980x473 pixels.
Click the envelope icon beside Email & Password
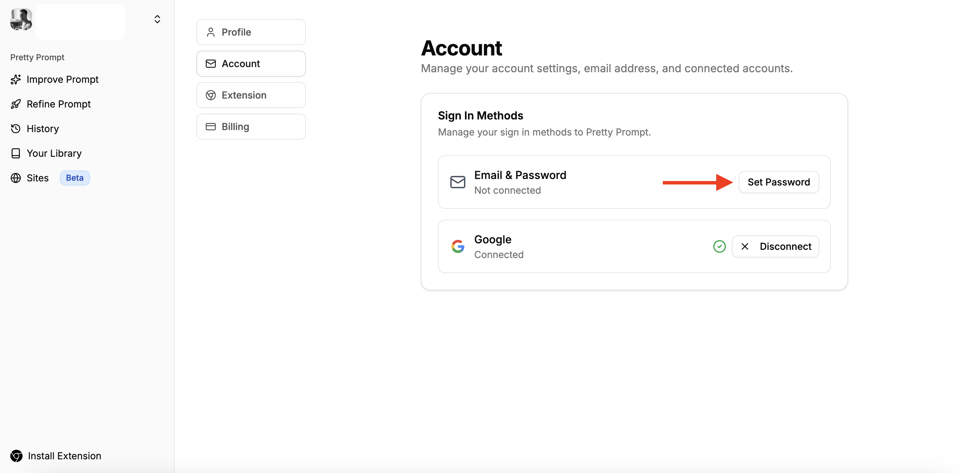point(457,182)
